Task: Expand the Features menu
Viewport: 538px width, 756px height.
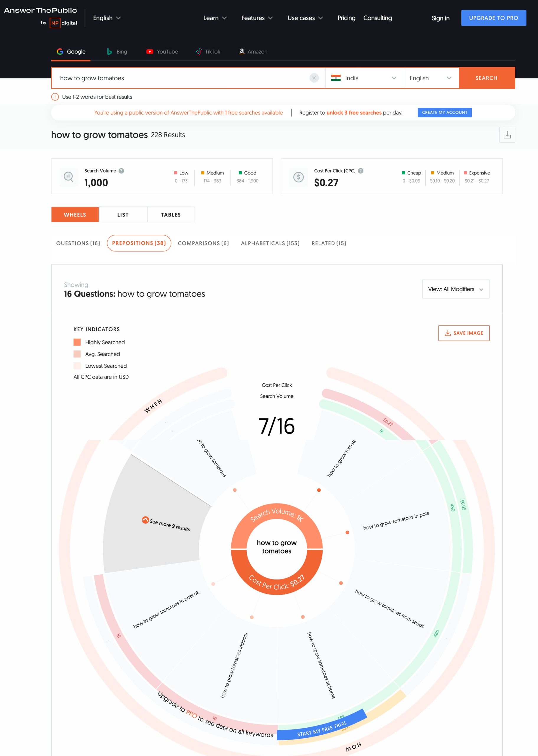Action: [x=257, y=18]
